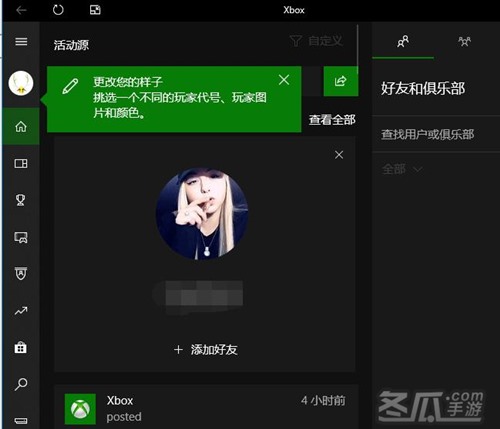
Task: Open Game DVR captures icon
Action: click(21, 237)
